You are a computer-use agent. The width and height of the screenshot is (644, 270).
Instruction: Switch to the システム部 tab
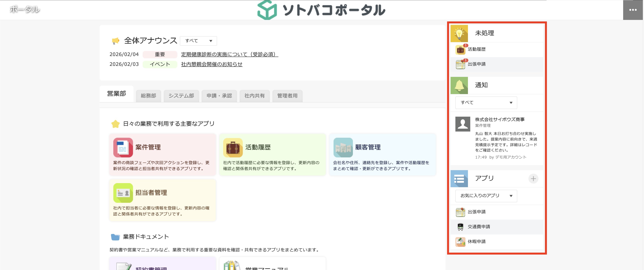tap(181, 96)
